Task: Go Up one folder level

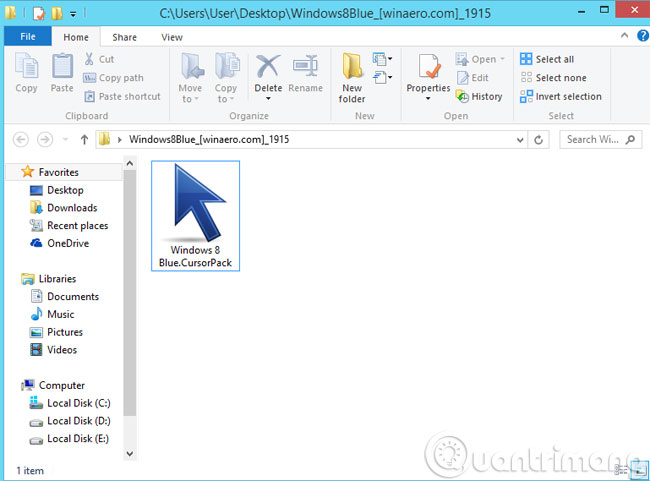Action: (84, 139)
